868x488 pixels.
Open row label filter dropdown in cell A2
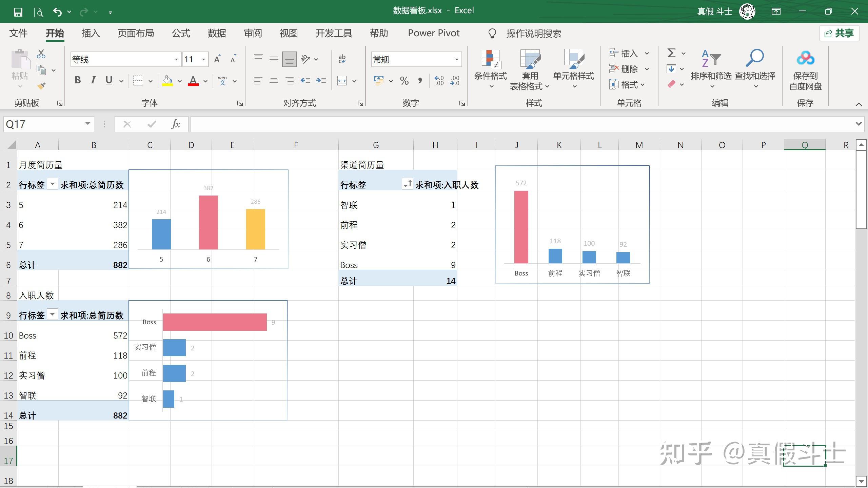[52, 184]
